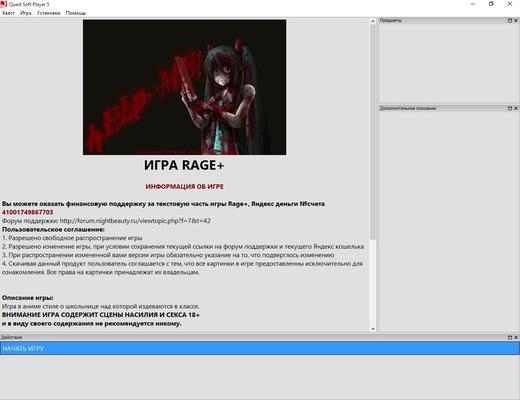Close the Дополнительное описание panel
The image size is (520, 400).
pos(516,108)
